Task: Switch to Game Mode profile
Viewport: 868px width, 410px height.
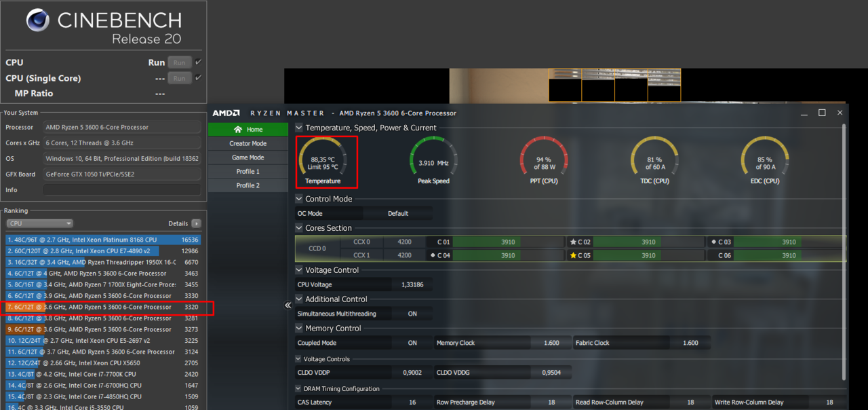Action: (248, 157)
